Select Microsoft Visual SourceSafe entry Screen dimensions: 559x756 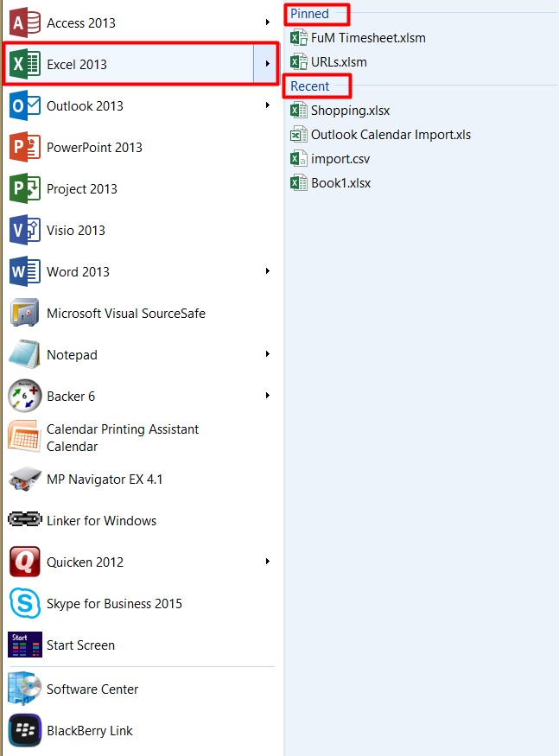point(140,313)
